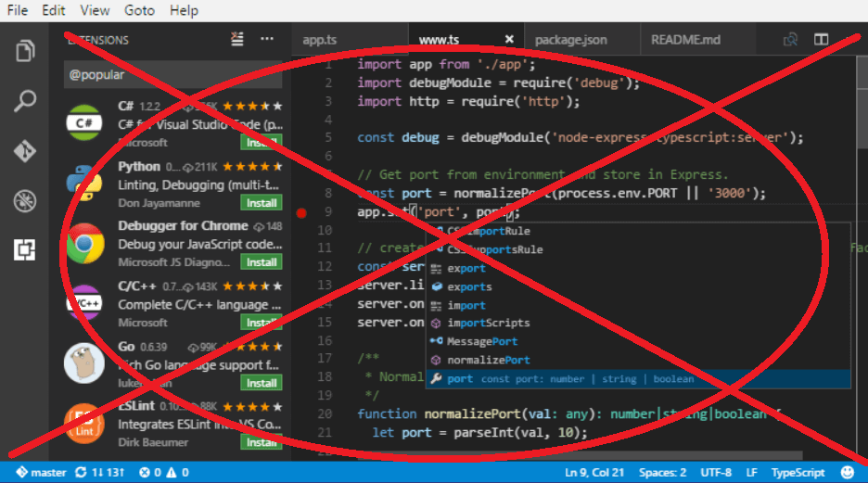This screenshot has width=868, height=483.
Task: Click the C# extension logo
Action: click(84, 122)
